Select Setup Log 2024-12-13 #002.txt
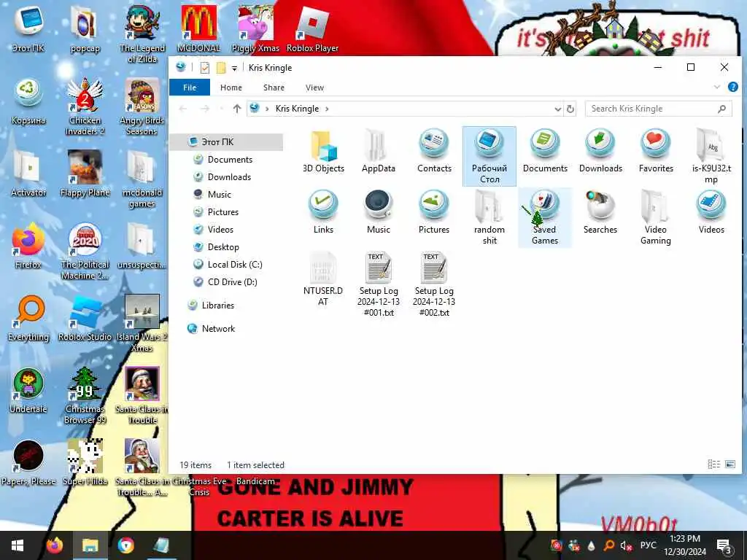 434,285
